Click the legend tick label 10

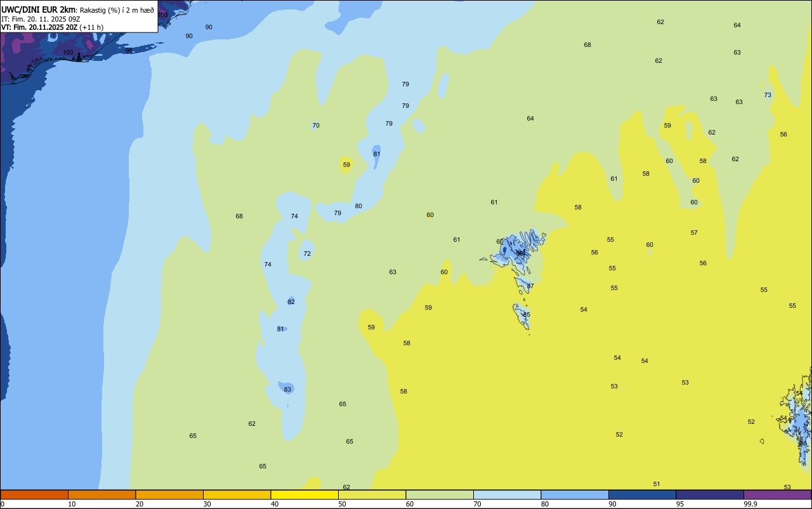tap(72, 504)
